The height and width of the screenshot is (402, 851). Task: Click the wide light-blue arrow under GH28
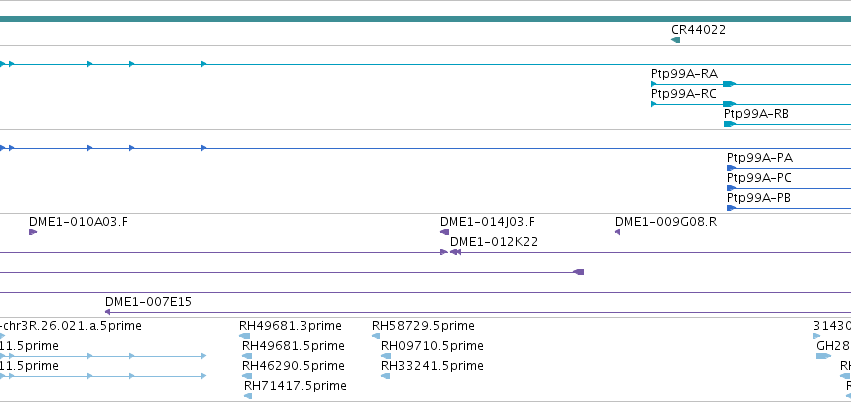pos(823,356)
